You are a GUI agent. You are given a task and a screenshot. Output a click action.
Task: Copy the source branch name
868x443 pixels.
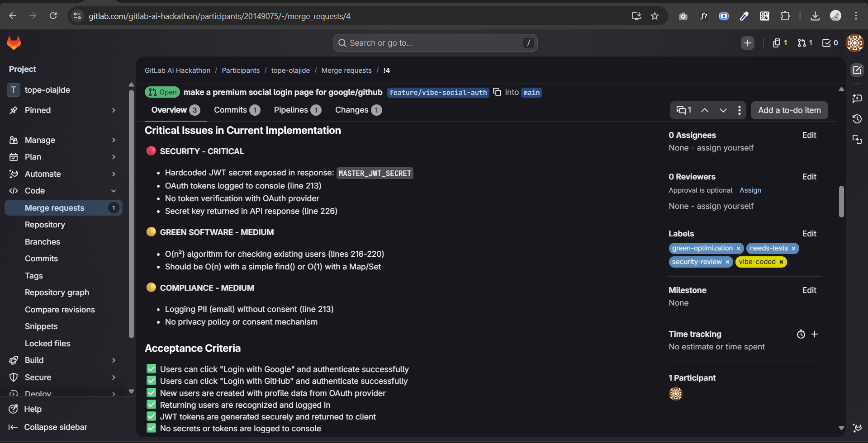(x=497, y=92)
